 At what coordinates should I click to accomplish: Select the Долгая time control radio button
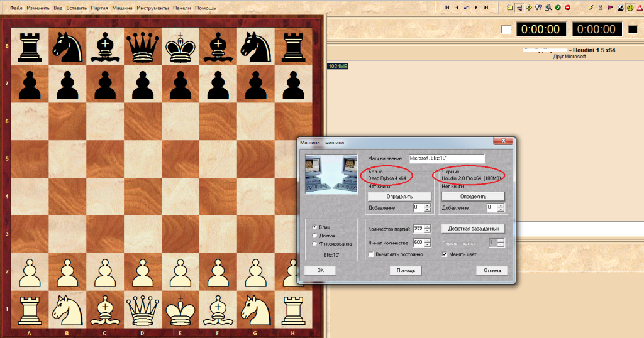(314, 235)
